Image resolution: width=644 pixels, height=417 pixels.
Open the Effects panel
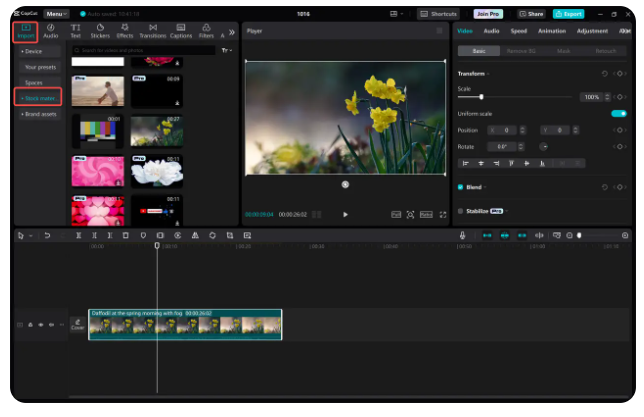[x=125, y=30]
